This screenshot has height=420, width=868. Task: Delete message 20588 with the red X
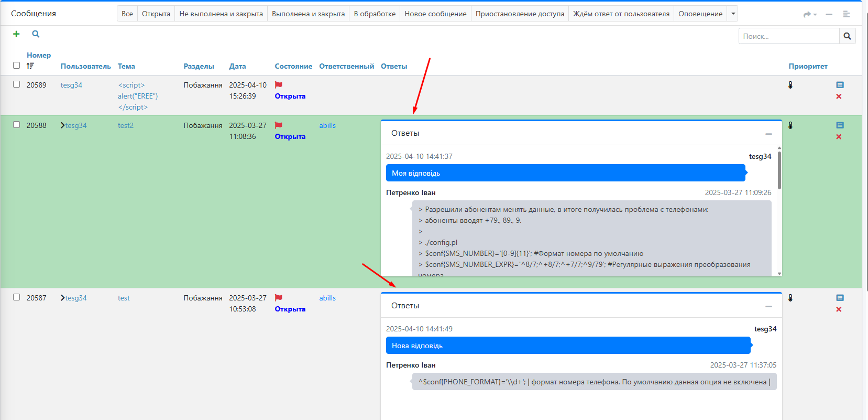[839, 137]
